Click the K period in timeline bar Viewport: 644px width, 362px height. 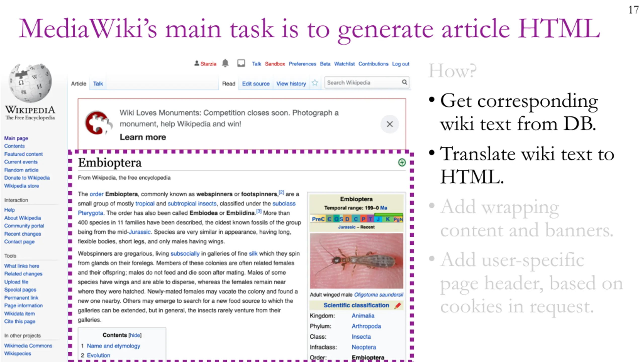pos(388,219)
